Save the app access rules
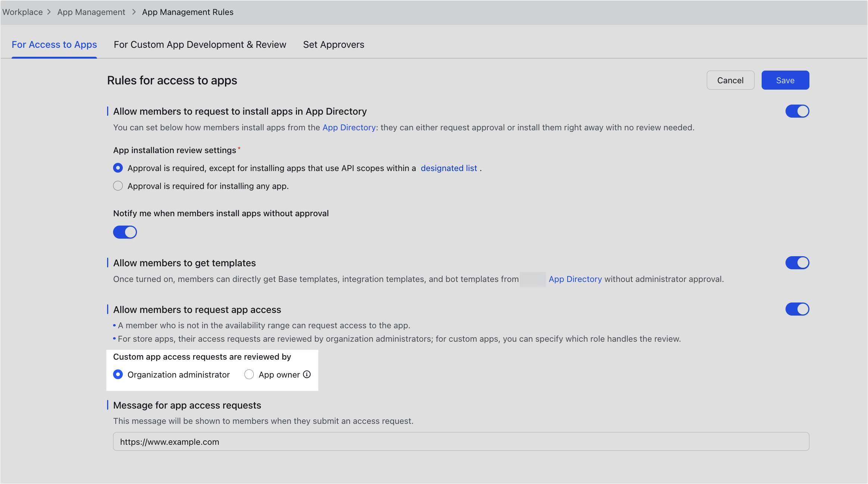The image size is (868, 484). click(x=785, y=80)
